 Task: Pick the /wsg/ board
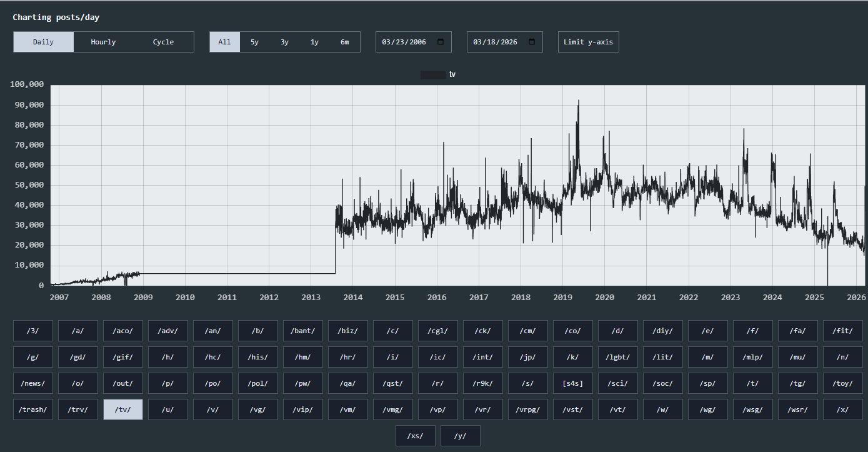[x=753, y=409]
